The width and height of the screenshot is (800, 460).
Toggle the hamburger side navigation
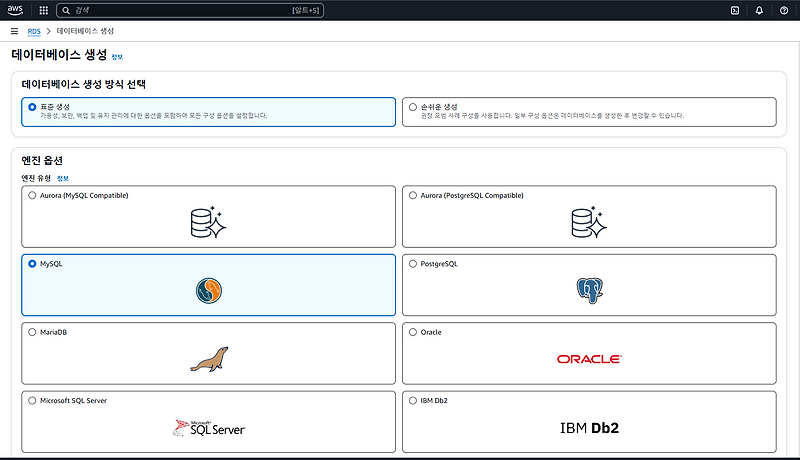tap(14, 31)
